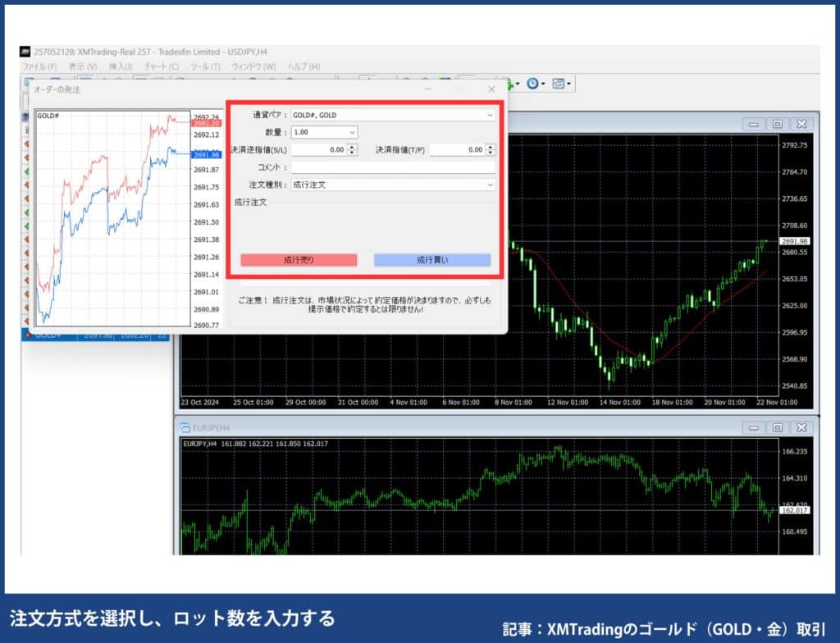Open the 注文種別 order type dropdown
The image size is (840, 643).
pyautogui.click(x=490, y=185)
